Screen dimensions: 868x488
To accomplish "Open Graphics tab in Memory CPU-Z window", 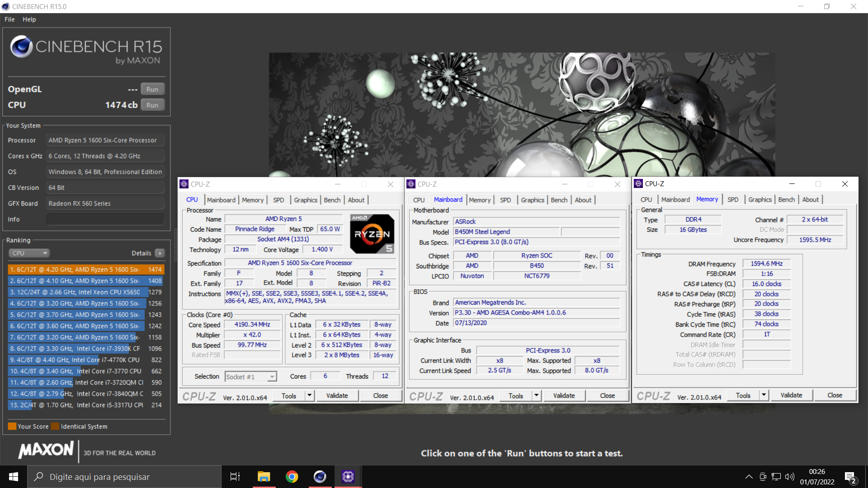I will tap(760, 199).
